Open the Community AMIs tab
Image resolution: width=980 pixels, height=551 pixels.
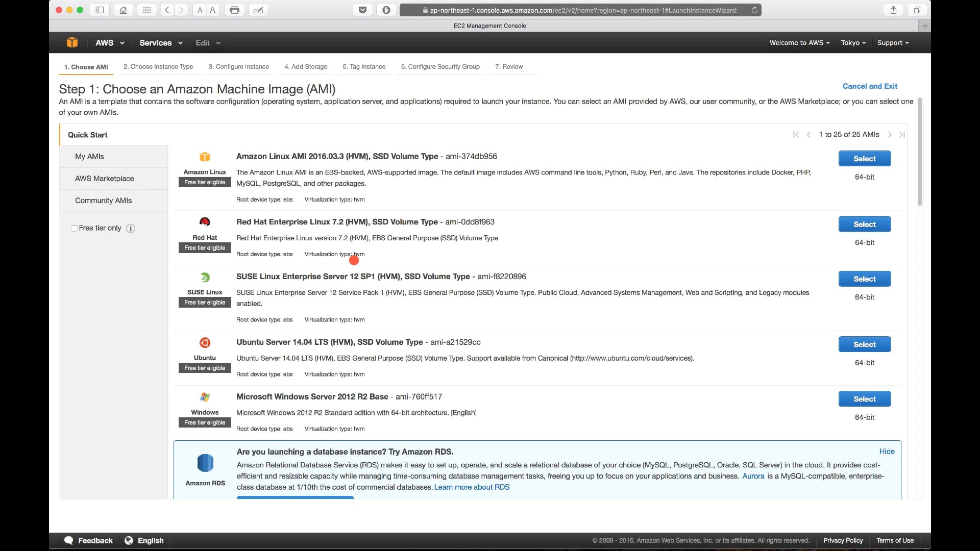[x=103, y=201]
